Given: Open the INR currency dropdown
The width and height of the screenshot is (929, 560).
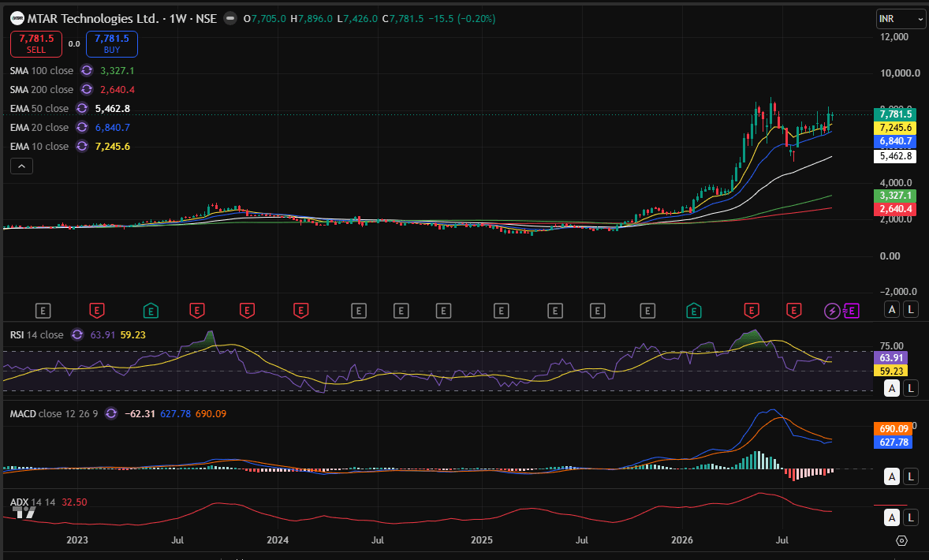Looking at the screenshot, I should (901, 19).
